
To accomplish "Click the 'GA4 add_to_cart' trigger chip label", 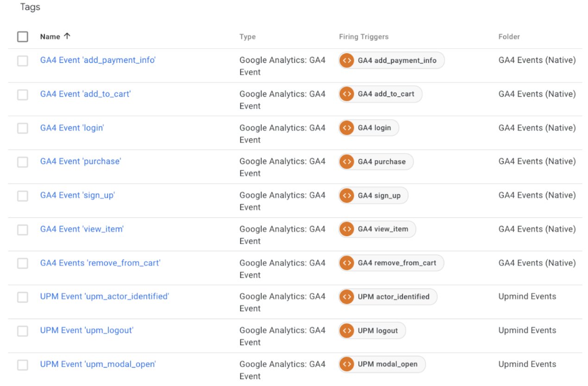I will pos(386,94).
